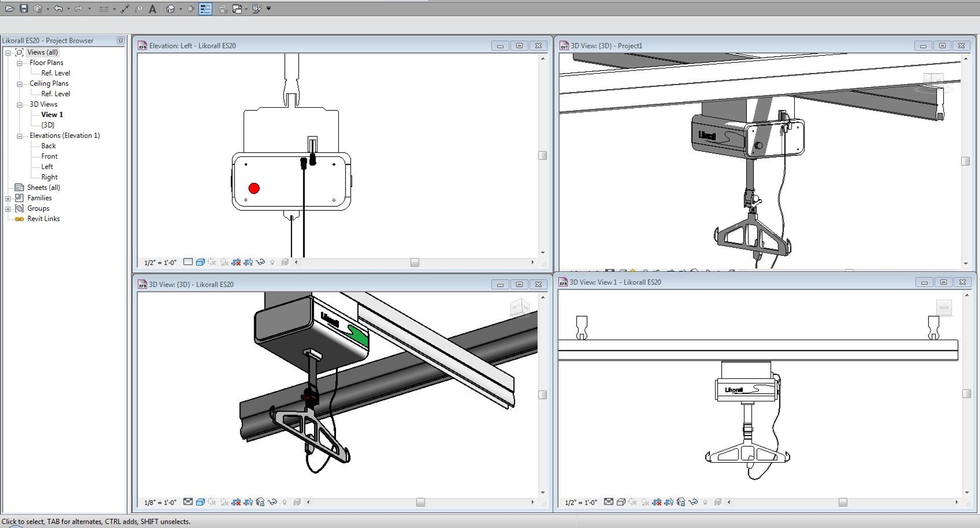Open the Switch Windows dropdown arrow
The image size is (980, 528).
246,9
